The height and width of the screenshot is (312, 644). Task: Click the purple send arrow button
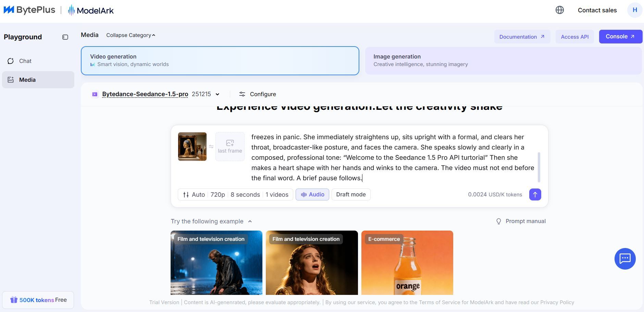point(535,195)
